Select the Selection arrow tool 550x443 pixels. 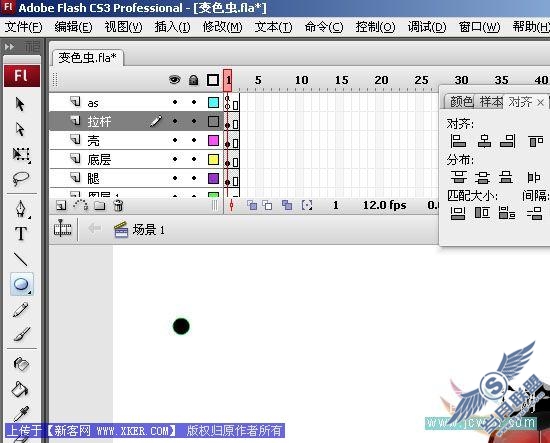(x=20, y=104)
